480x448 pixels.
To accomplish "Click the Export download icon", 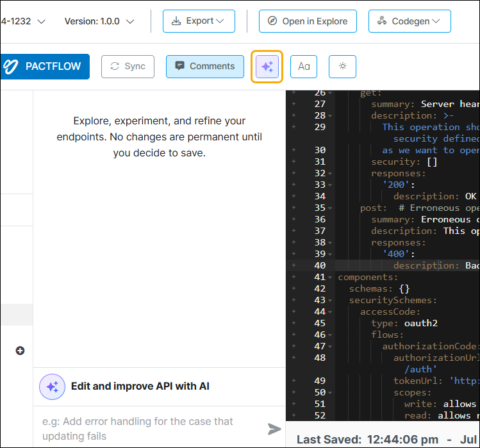I will [176, 21].
